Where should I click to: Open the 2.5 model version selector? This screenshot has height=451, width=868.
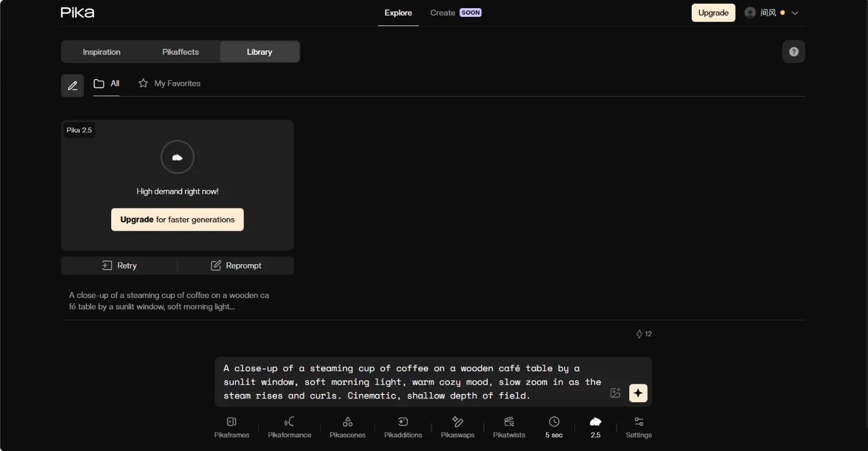596,427
